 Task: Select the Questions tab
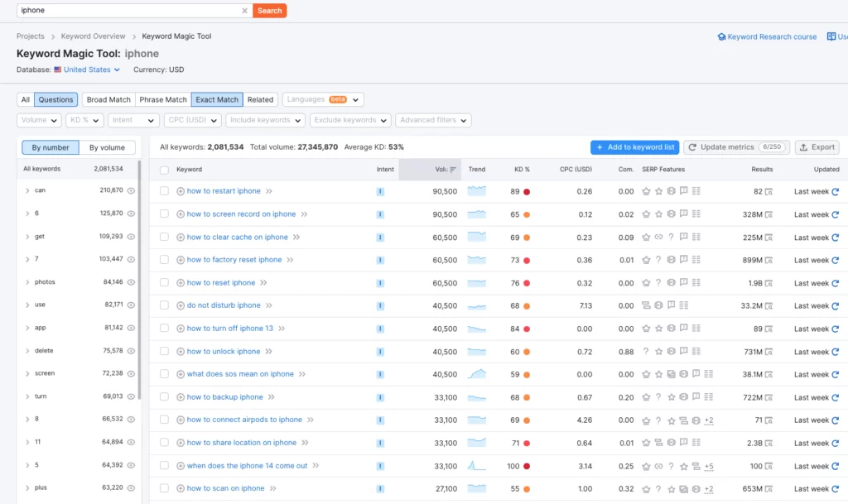[55, 99]
